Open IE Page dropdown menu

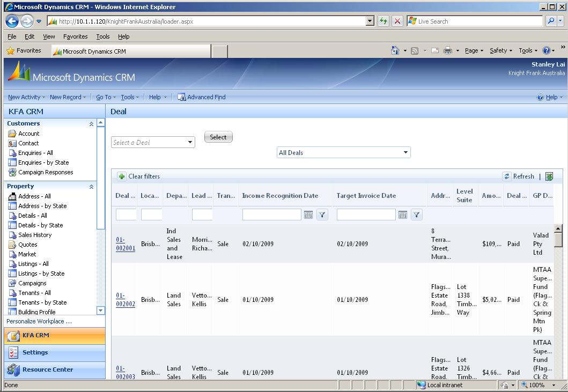tap(474, 51)
